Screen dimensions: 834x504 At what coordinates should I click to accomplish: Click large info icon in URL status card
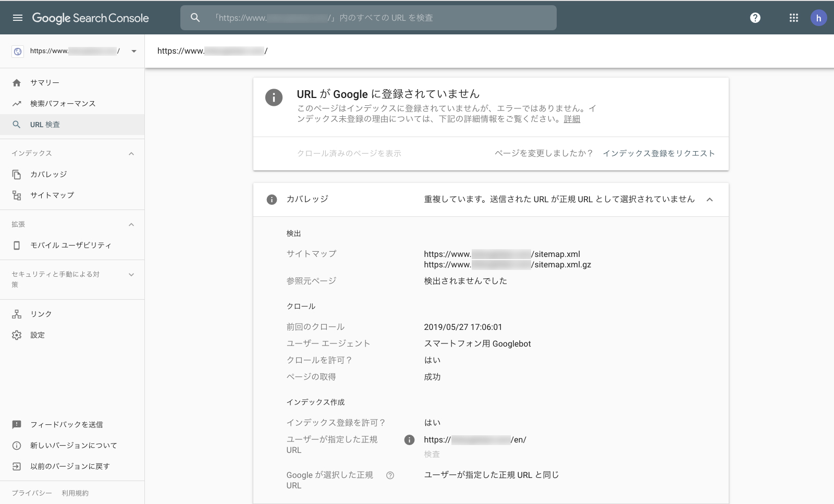pyautogui.click(x=274, y=97)
